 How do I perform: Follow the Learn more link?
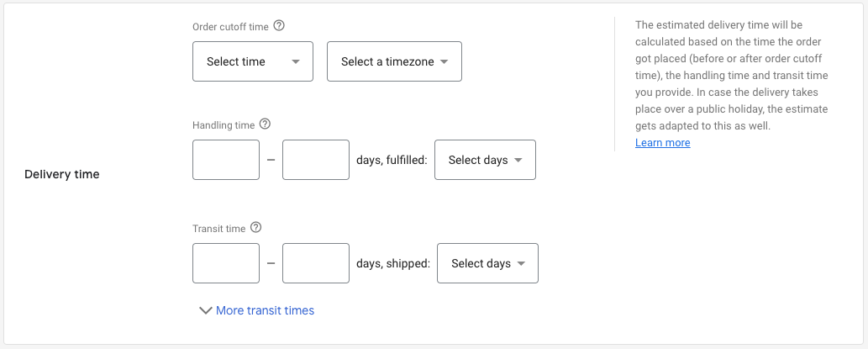[662, 143]
